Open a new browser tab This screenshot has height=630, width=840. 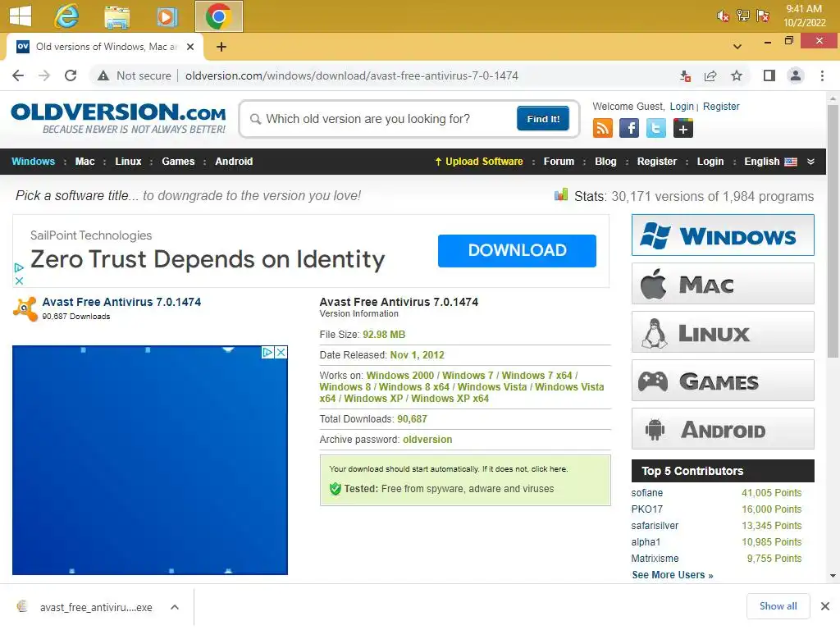click(221, 47)
